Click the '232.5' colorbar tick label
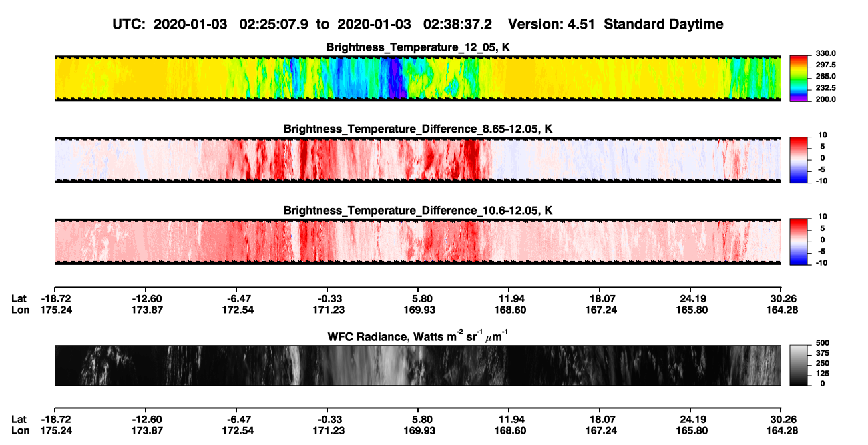 [827, 87]
